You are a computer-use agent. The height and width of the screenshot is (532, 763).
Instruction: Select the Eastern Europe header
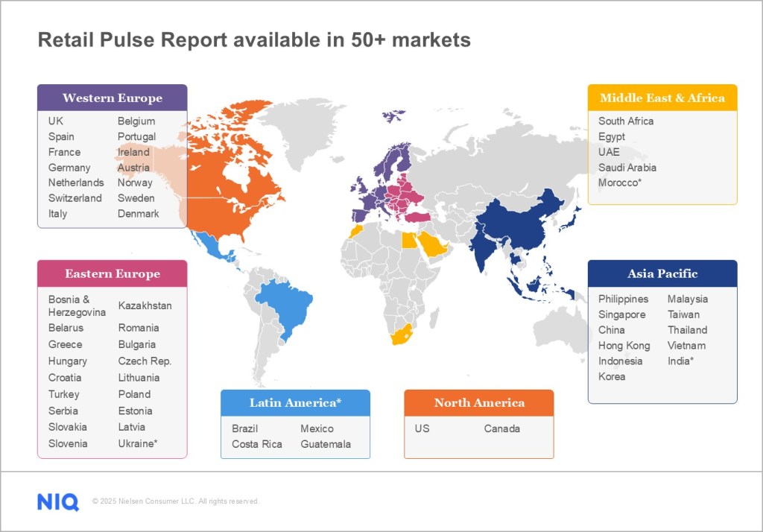(113, 273)
